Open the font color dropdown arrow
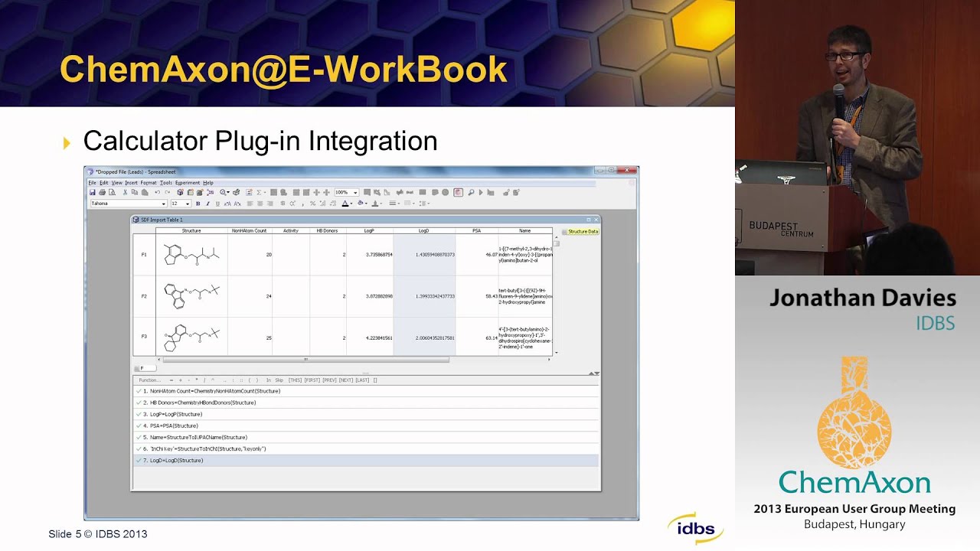Viewport: 980px width, 551px height. pyautogui.click(x=351, y=204)
